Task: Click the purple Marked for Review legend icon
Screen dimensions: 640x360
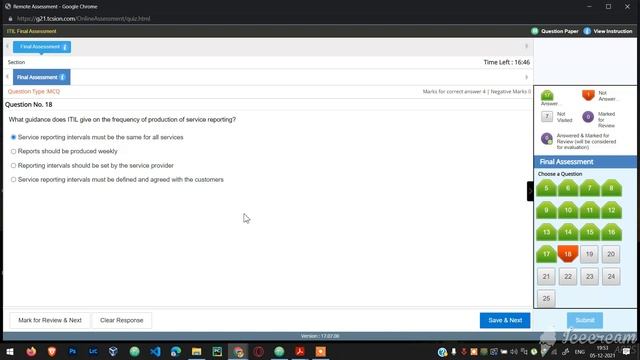Action: (588, 117)
